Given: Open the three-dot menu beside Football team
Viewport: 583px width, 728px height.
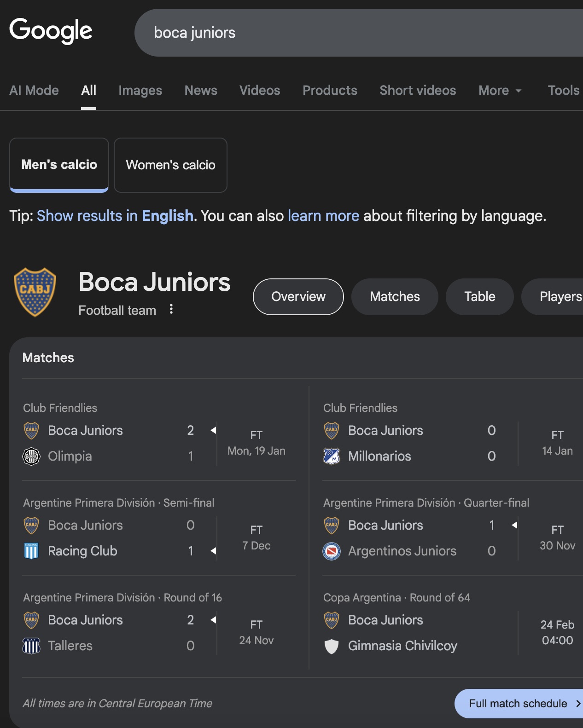Looking at the screenshot, I should (171, 309).
